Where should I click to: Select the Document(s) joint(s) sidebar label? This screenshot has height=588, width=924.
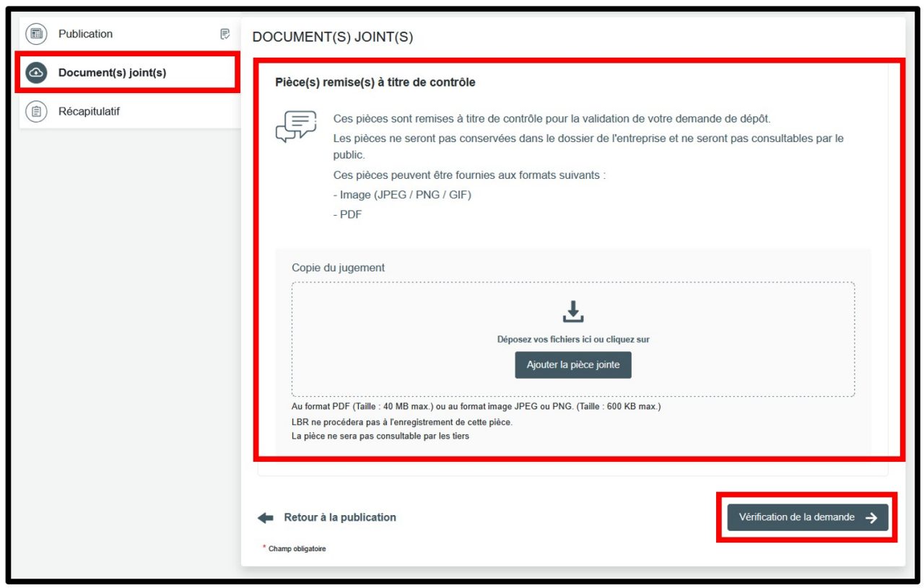pos(112,73)
